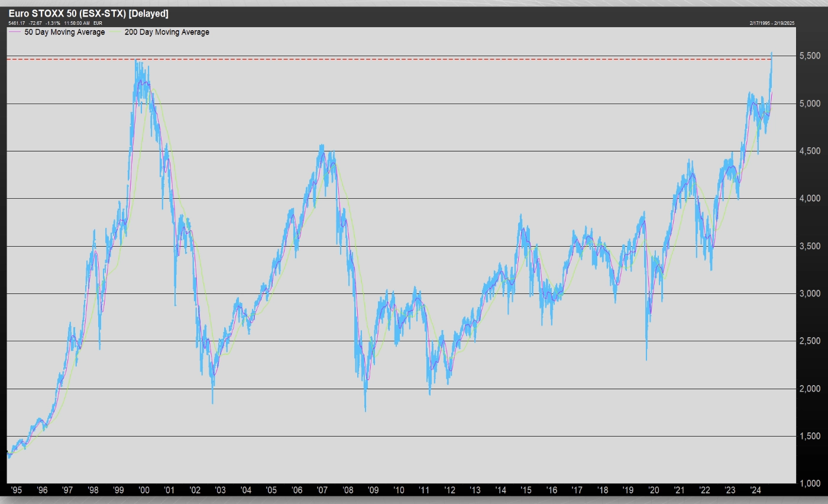
Task: Click the '12 x-axis year label
Action: click(x=449, y=490)
